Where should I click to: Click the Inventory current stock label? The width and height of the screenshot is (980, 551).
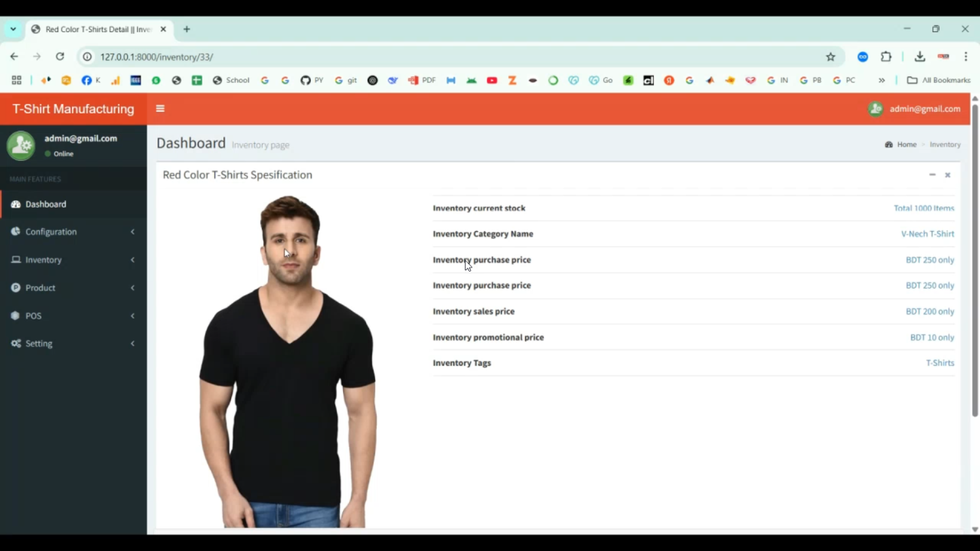[479, 208]
